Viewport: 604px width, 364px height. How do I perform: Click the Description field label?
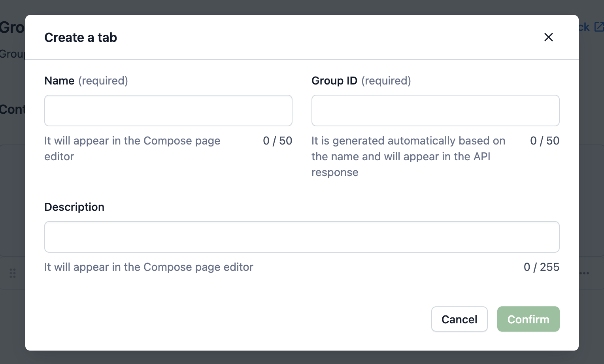point(74,207)
